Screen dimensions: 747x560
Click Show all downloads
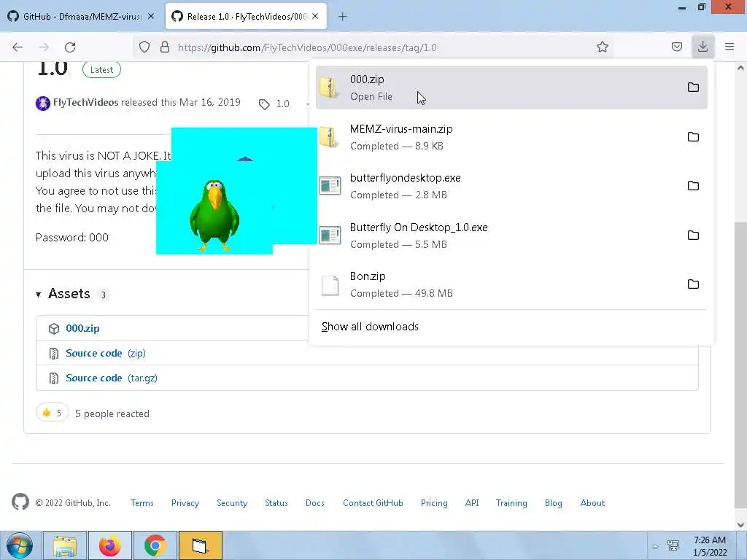tap(370, 327)
